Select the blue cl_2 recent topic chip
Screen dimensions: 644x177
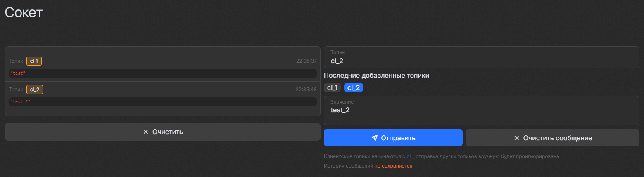(x=354, y=87)
